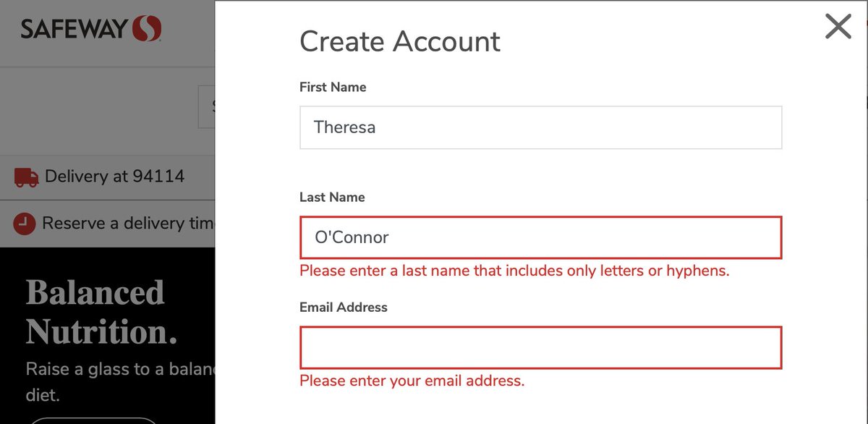
Task: Click the First Name label
Action: coord(333,88)
